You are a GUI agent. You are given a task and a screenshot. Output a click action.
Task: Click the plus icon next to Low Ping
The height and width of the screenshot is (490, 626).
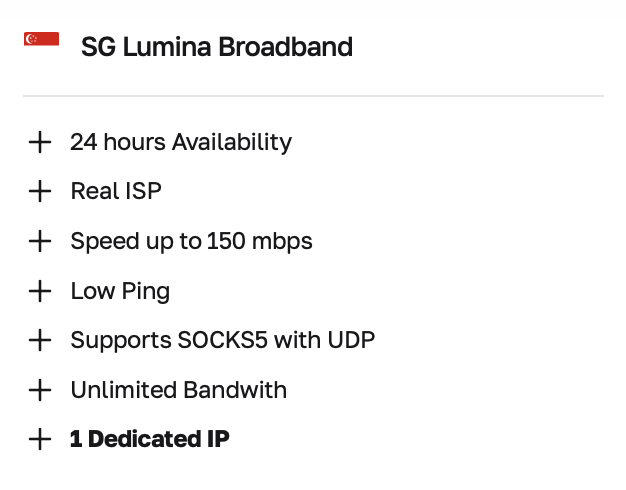pos(40,291)
